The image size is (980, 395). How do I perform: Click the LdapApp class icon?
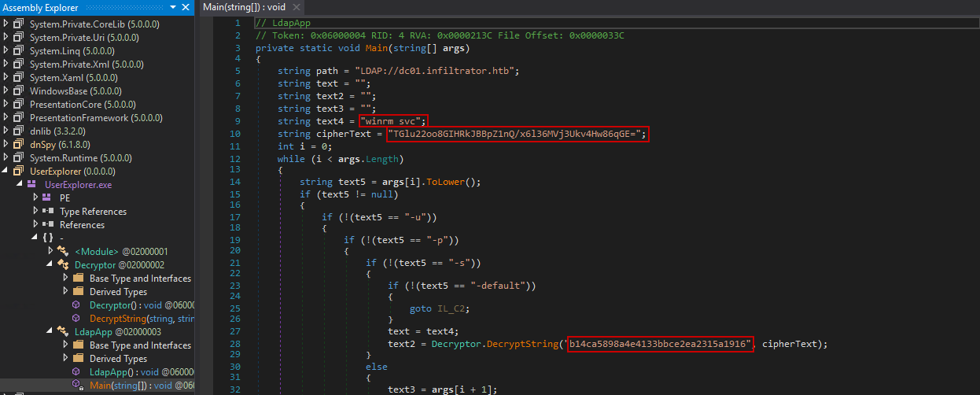point(63,331)
